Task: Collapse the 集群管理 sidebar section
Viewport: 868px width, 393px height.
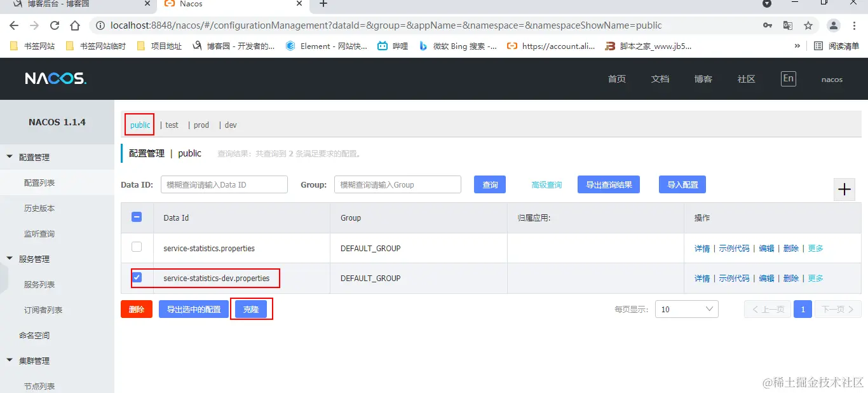Action: click(10, 360)
